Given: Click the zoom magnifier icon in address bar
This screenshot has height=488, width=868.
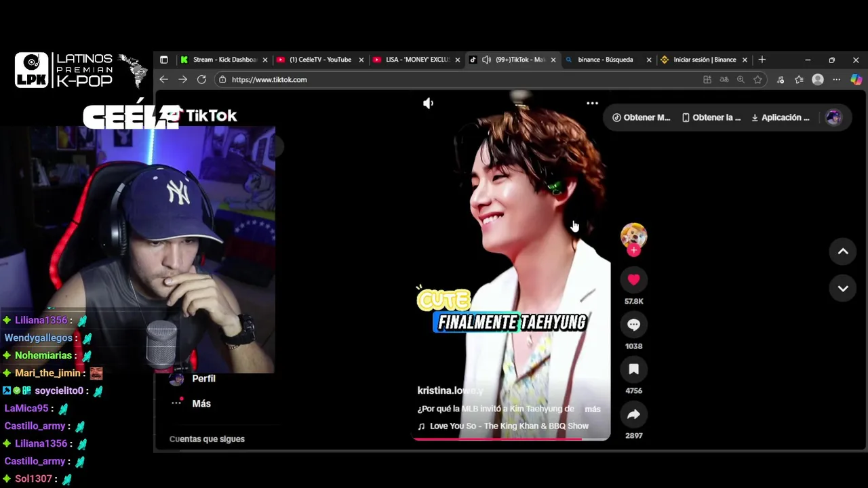Looking at the screenshot, I should tap(741, 79).
